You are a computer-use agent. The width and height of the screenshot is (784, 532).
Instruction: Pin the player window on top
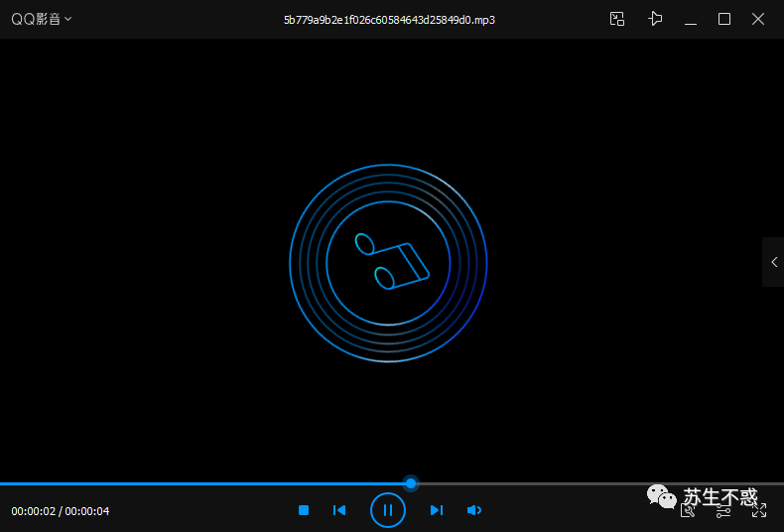coord(655,19)
